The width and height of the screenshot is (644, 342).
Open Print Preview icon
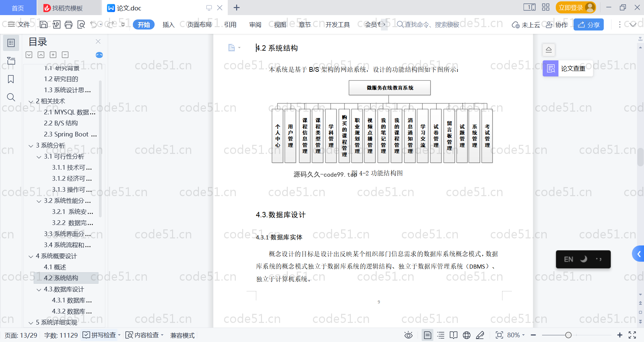[x=81, y=24]
